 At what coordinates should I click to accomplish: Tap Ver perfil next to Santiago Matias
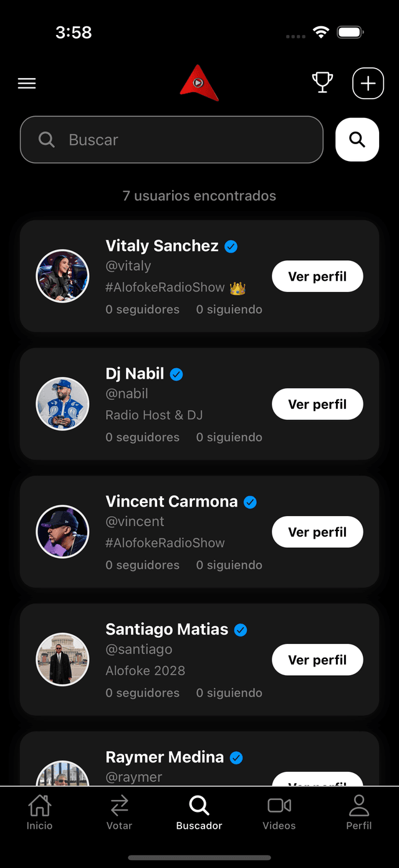point(317,660)
